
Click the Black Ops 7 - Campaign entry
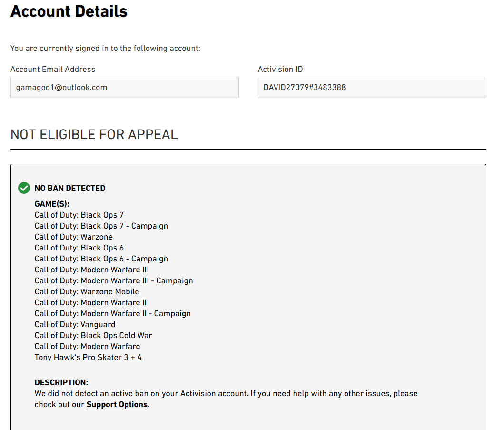101,226
